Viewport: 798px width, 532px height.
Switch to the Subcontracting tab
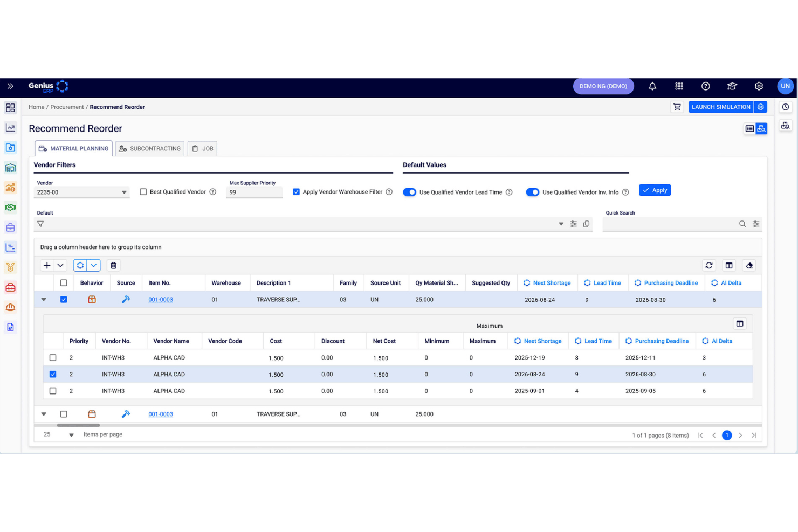click(x=150, y=149)
